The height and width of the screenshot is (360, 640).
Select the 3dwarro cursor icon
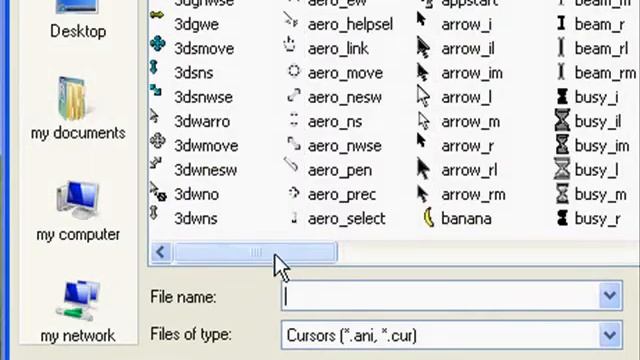[154, 116]
